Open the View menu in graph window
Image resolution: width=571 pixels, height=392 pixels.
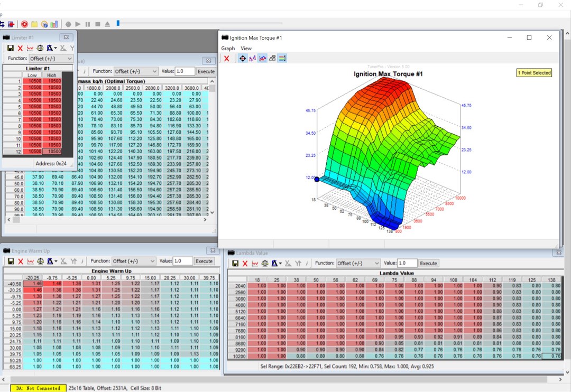pos(246,49)
